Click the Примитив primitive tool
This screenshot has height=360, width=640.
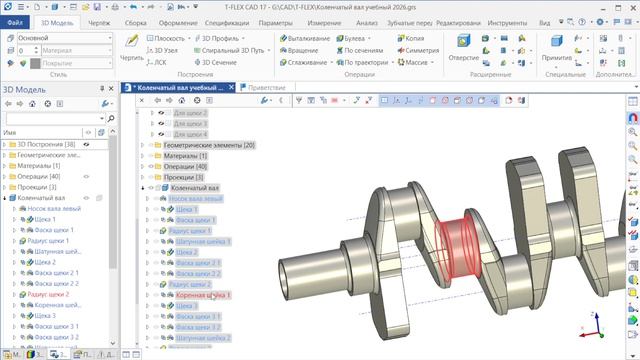click(x=556, y=48)
